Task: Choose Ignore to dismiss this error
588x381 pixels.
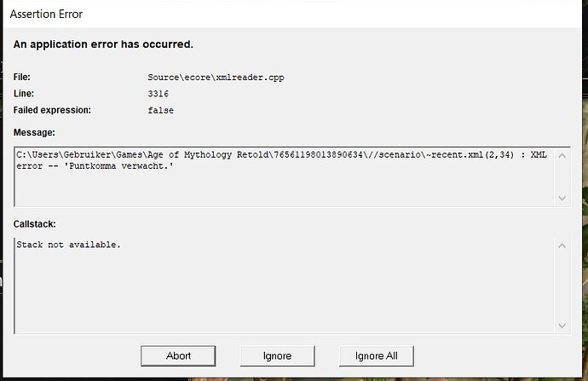Action: pyautogui.click(x=277, y=356)
